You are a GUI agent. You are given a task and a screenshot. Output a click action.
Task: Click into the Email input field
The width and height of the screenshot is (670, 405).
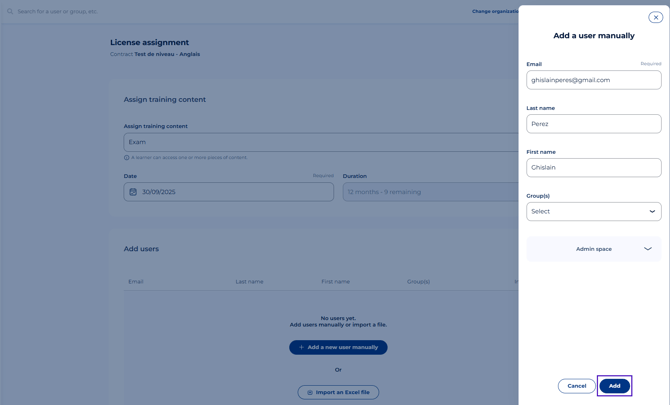pos(593,80)
